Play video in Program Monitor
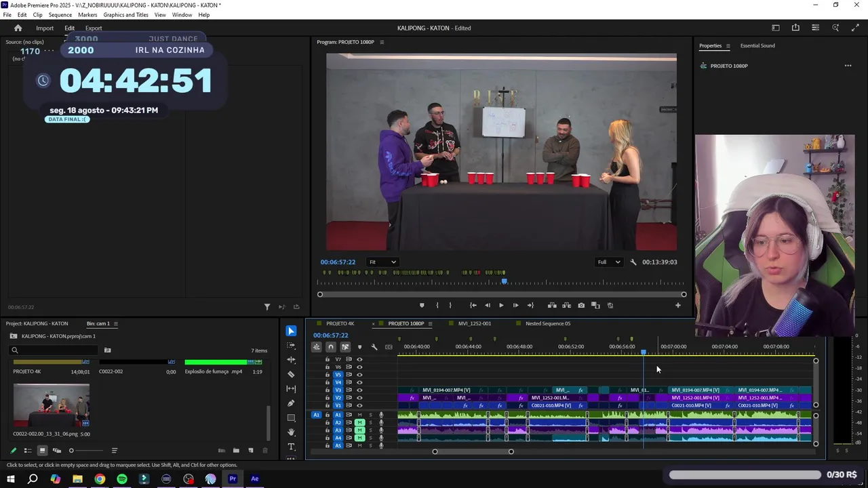The width and height of the screenshot is (868, 488). point(501,306)
